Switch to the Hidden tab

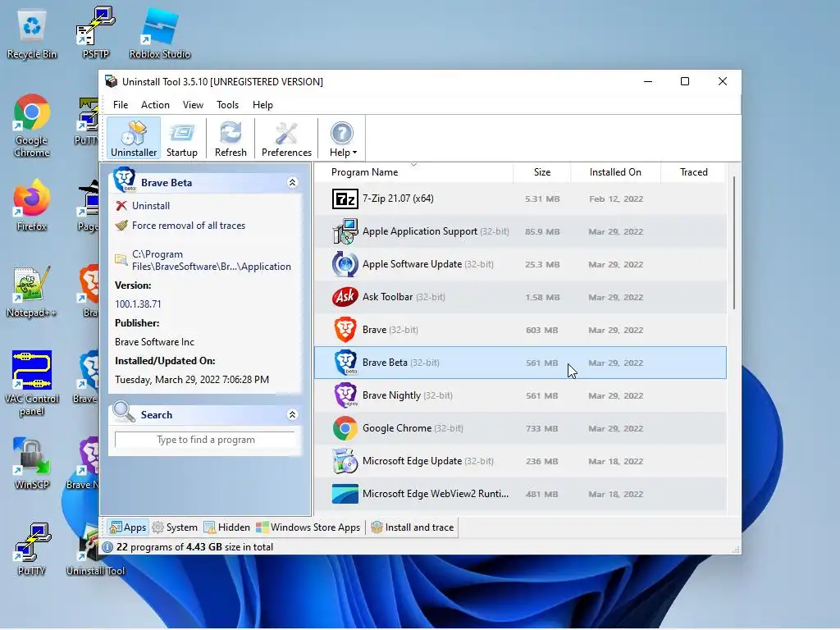pyautogui.click(x=226, y=527)
